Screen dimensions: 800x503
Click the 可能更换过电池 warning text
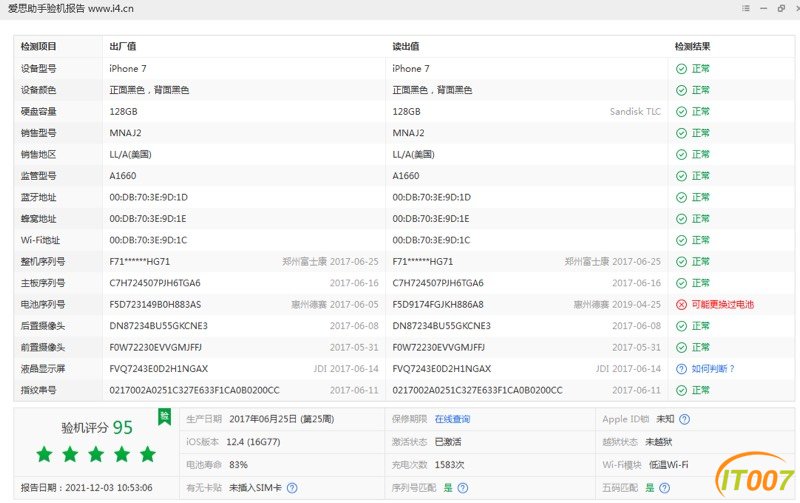click(x=722, y=305)
